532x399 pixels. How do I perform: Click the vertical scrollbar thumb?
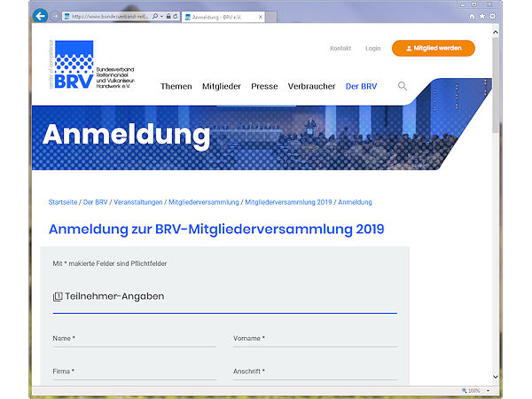point(496,85)
